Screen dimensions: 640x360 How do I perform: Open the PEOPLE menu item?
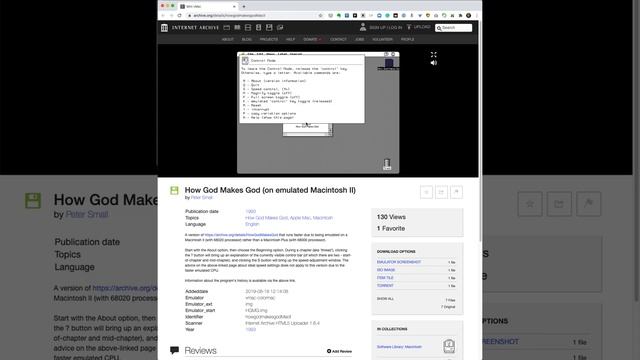pos(407,40)
